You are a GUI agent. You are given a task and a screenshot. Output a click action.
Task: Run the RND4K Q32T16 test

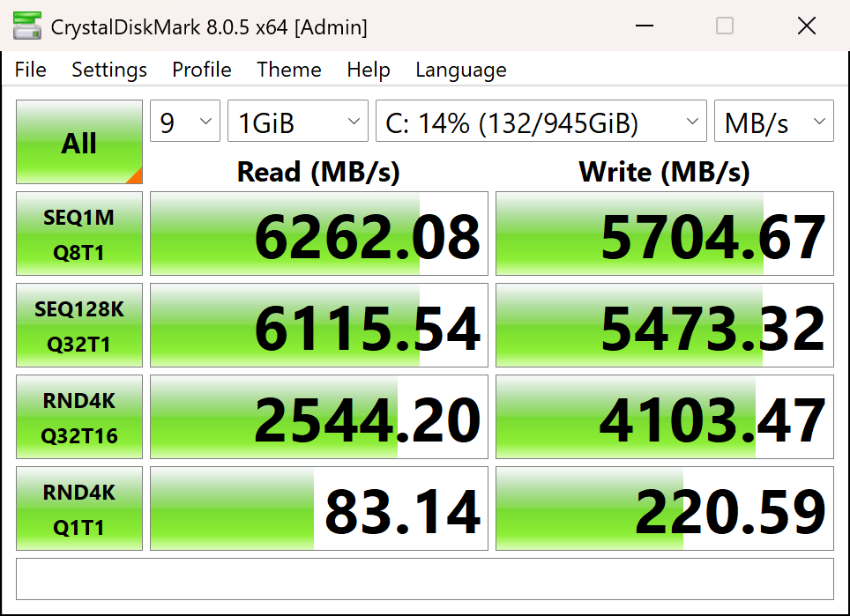click(79, 417)
